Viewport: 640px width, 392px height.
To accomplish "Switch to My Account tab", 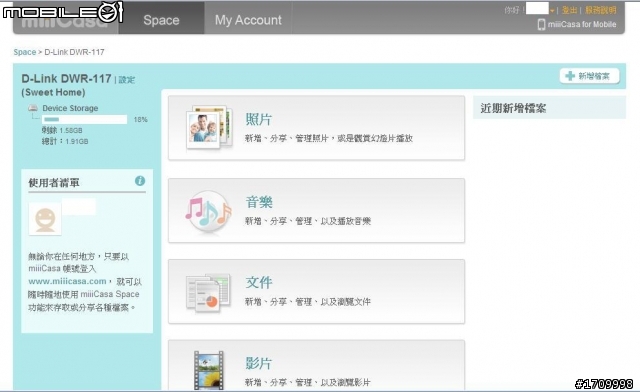I will [x=248, y=20].
